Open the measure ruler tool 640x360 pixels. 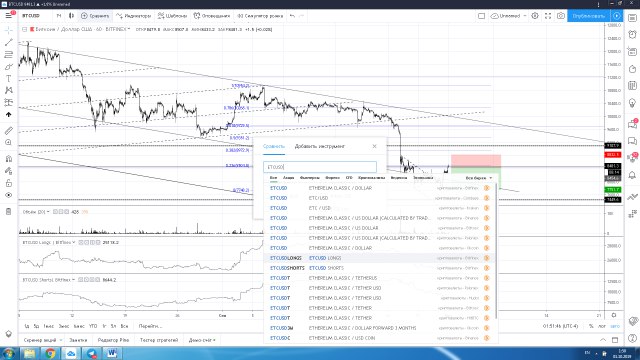click(9, 131)
